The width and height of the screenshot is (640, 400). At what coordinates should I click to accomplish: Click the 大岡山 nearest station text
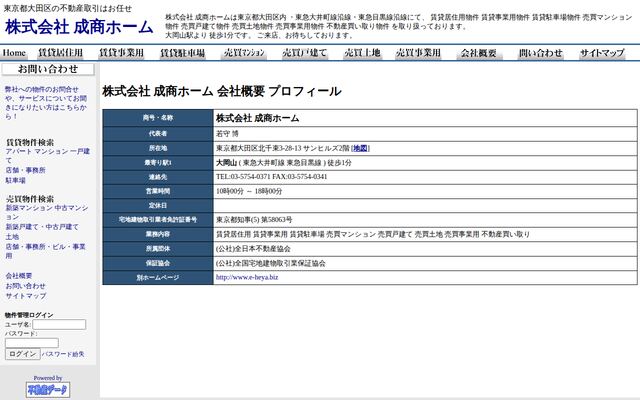227,162
